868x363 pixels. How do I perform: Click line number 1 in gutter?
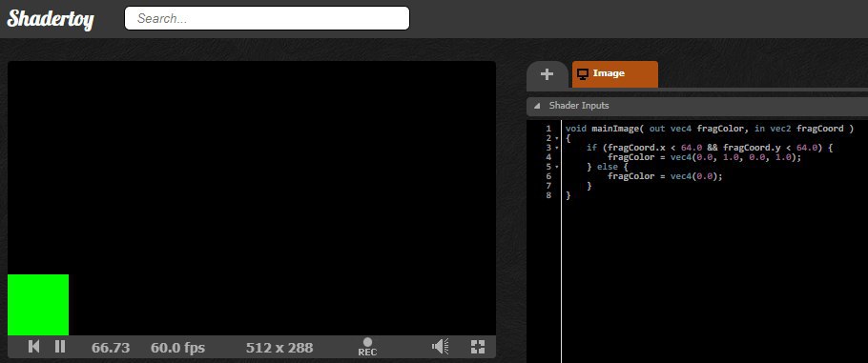coord(548,129)
